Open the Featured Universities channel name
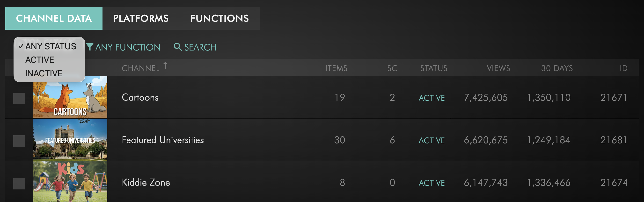 pyautogui.click(x=162, y=140)
